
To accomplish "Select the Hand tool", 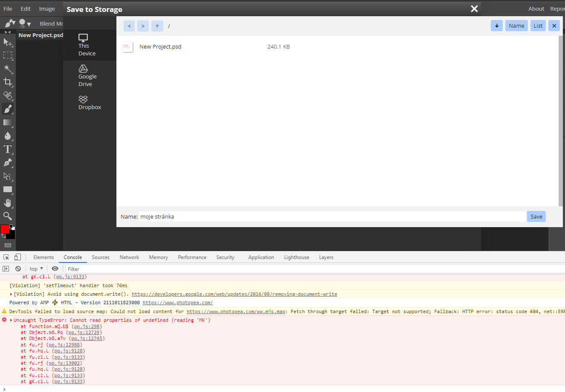I will coord(8,203).
